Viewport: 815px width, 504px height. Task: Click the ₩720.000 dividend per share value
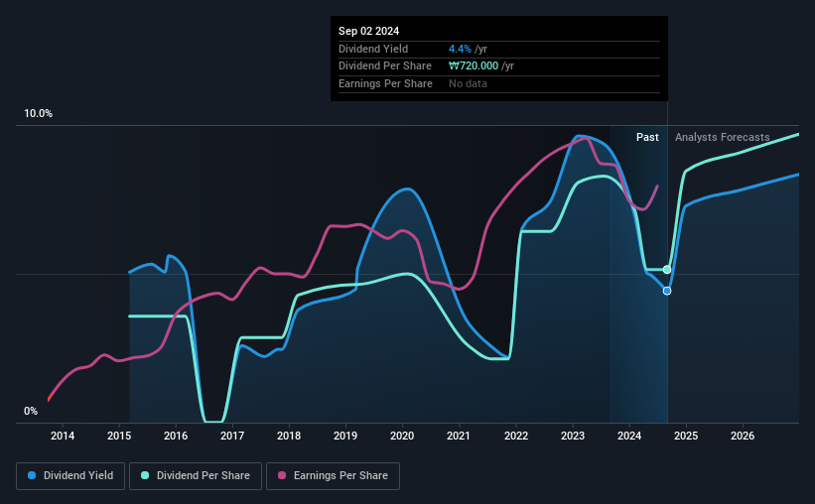click(x=474, y=66)
